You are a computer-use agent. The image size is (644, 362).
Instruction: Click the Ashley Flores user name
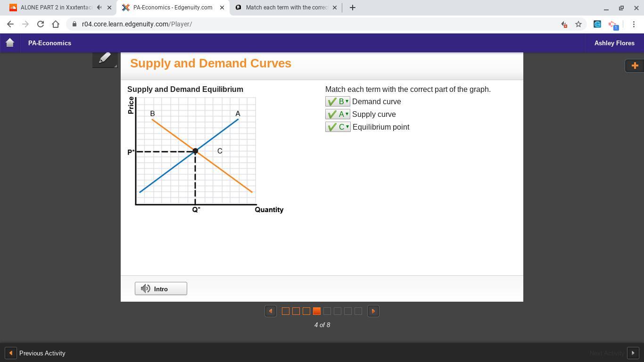point(614,43)
